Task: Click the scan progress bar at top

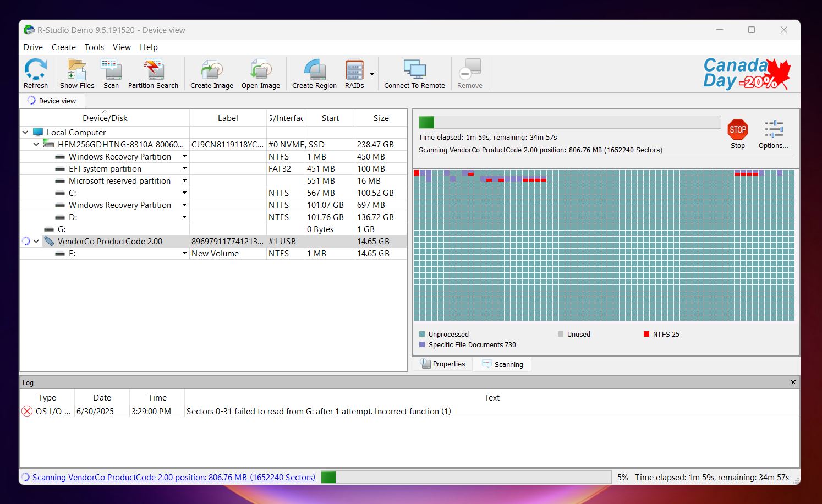Action: point(569,122)
